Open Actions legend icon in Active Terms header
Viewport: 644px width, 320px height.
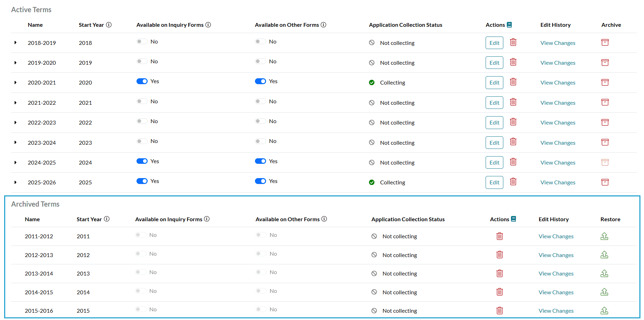[x=509, y=25]
